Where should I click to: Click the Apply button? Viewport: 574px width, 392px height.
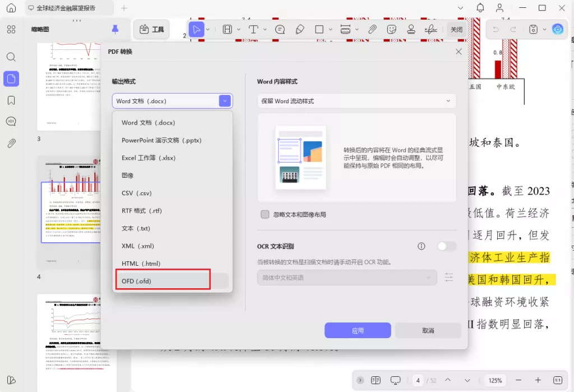[358, 330]
